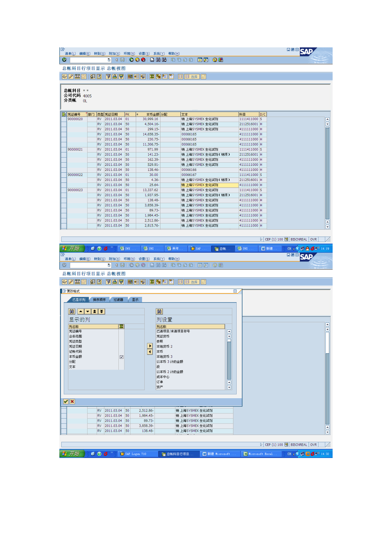Switch to 显示 tab in dialog
The width and height of the screenshot is (392, 554).
(x=135, y=299)
